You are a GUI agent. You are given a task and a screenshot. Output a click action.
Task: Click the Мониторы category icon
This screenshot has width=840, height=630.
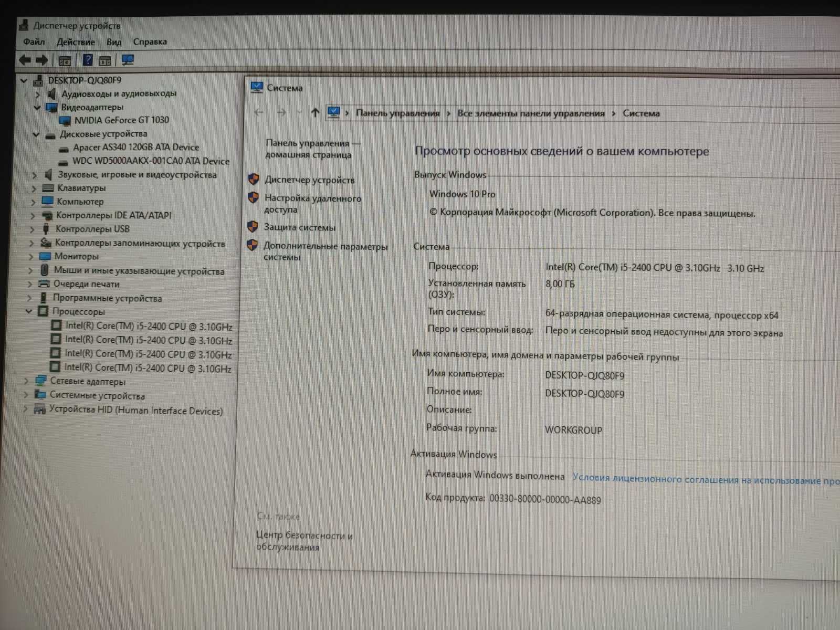(x=45, y=256)
